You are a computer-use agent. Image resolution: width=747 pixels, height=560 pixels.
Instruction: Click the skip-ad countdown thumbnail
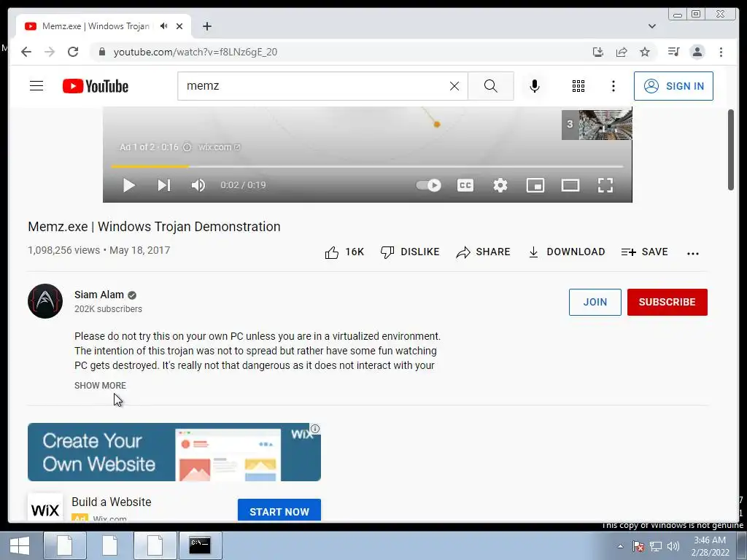[597, 124]
